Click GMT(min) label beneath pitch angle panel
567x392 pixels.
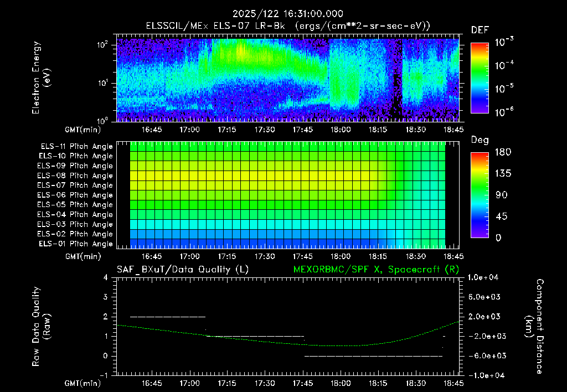pyautogui.click(x=83, y=256)
